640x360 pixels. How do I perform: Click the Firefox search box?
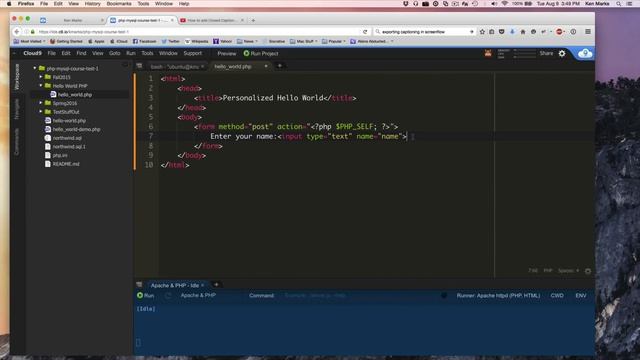tap(424, 31)
